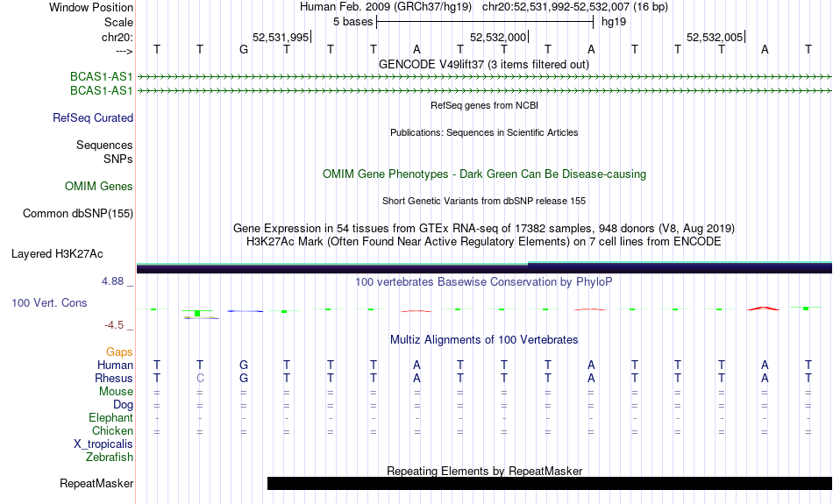Click the Scale track label
Image resolution: width=833 pixels, height=504 pixels.
118,22
